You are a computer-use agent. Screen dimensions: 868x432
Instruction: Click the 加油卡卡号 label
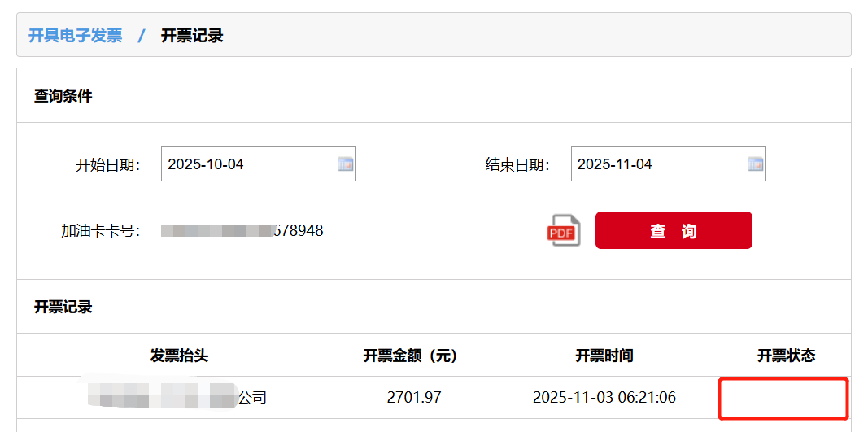tap(100, 231)
